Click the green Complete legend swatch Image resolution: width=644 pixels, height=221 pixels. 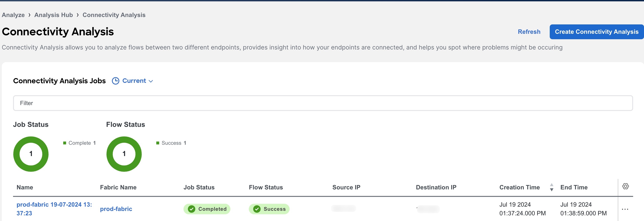[64, 143]
